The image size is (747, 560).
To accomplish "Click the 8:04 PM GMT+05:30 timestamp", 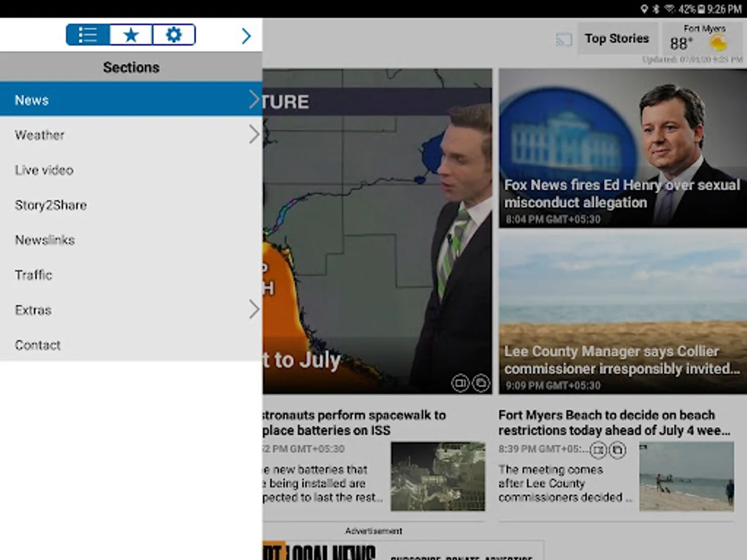I will click(553, 220).
